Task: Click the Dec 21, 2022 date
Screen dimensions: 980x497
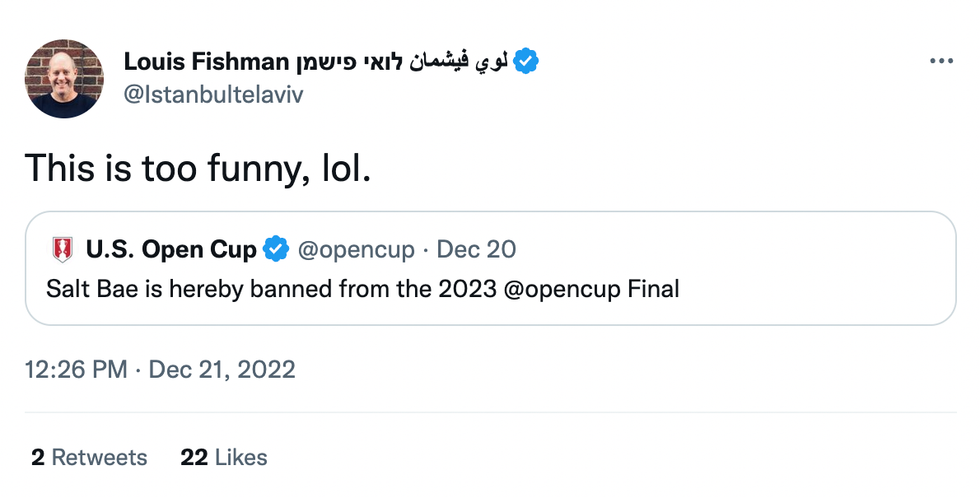Action: 222,369
